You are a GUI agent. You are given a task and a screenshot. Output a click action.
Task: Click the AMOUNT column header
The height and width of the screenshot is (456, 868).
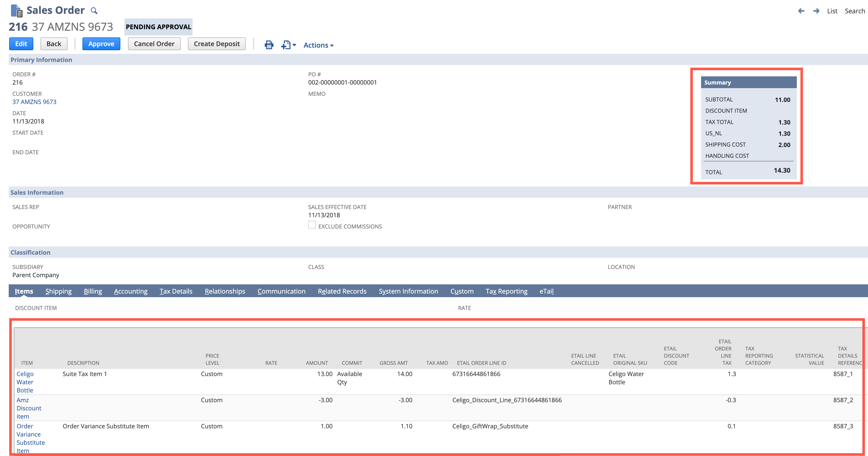coord(317,363)
